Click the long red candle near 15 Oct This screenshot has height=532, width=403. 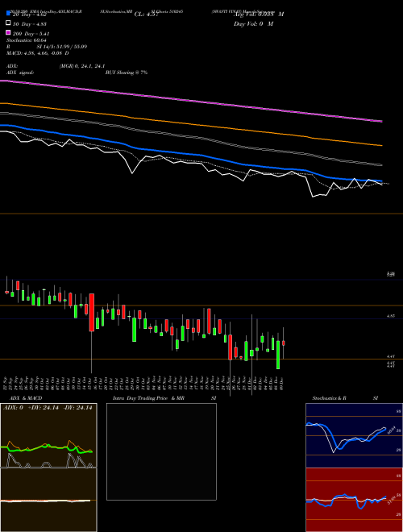(92, 313)
